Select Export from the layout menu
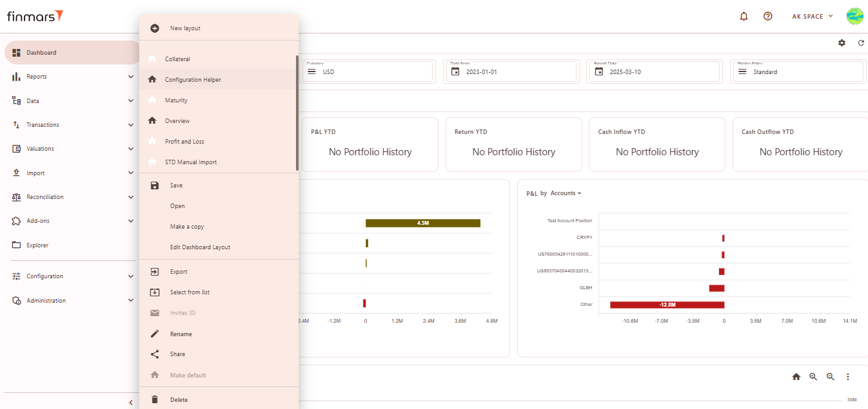Image resolution: width=868 pixels, height=409 pixels. (179, 272)
